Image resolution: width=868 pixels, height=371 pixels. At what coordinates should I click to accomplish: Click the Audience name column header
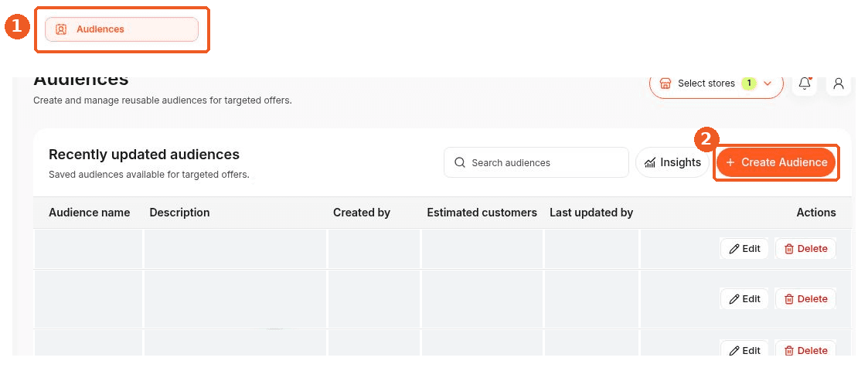coord(89,213)
